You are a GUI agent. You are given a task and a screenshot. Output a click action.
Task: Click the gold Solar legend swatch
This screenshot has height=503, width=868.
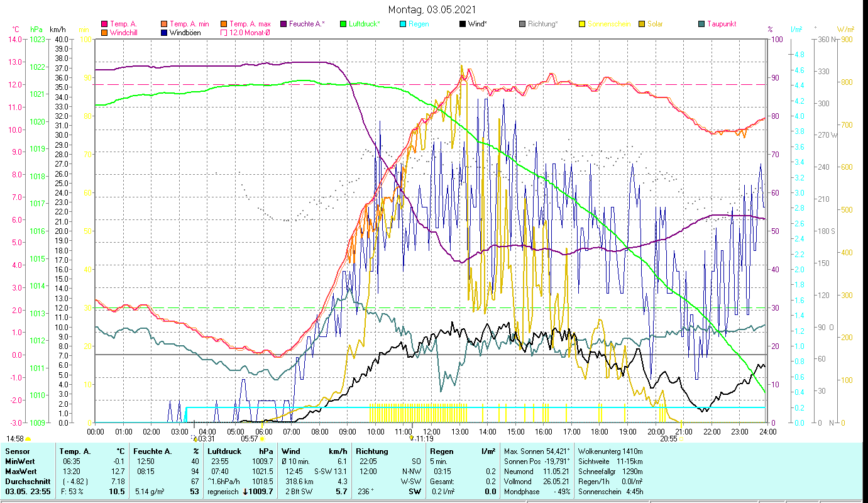pos(642,24)
